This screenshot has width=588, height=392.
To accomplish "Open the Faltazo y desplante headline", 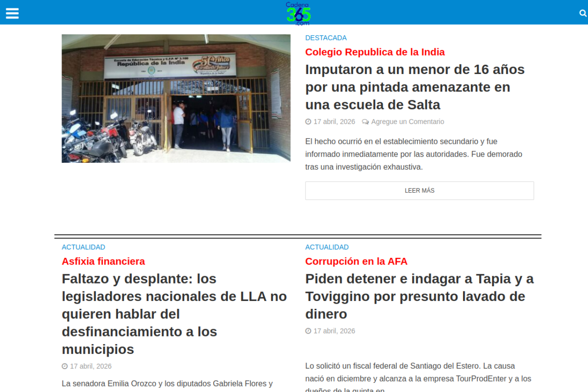I will [x=174, y=314].
